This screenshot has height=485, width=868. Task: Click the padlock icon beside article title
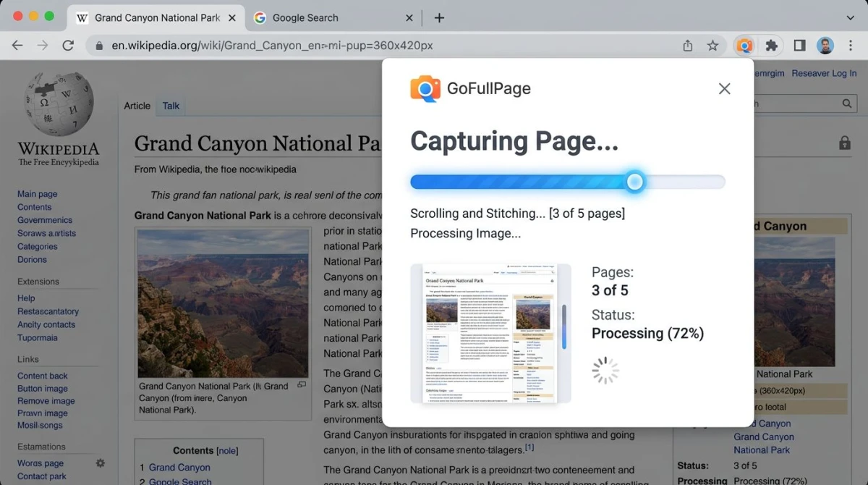pos(844,143)
